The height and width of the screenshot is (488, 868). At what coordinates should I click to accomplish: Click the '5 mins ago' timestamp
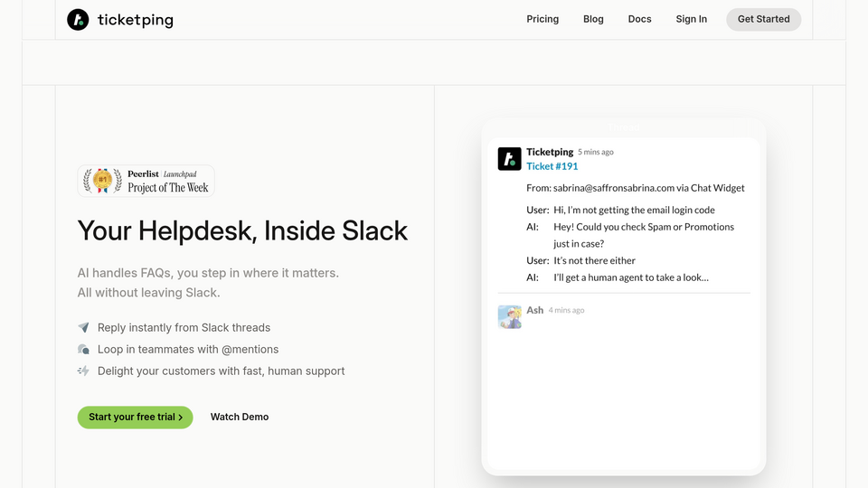click(596, 152)
